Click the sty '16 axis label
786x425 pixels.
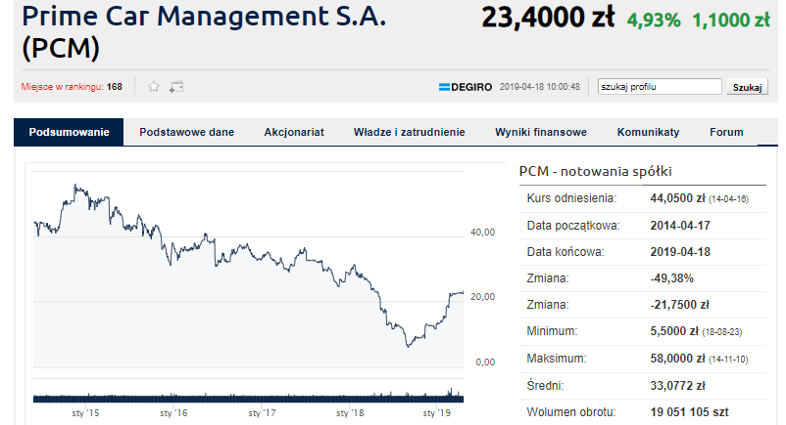pyautogui.click(x=173, y=413)
